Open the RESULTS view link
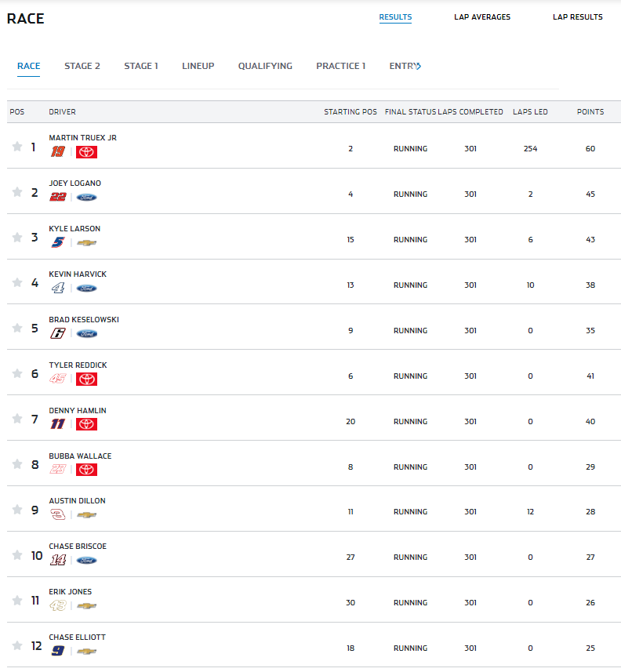 395,17
